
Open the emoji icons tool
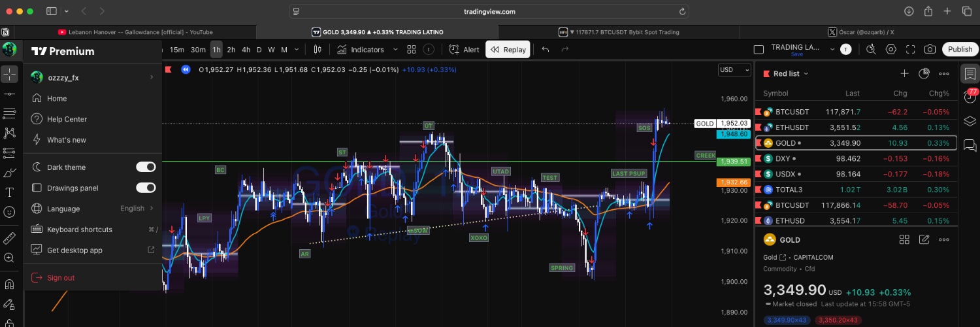(x=9, y=212)
